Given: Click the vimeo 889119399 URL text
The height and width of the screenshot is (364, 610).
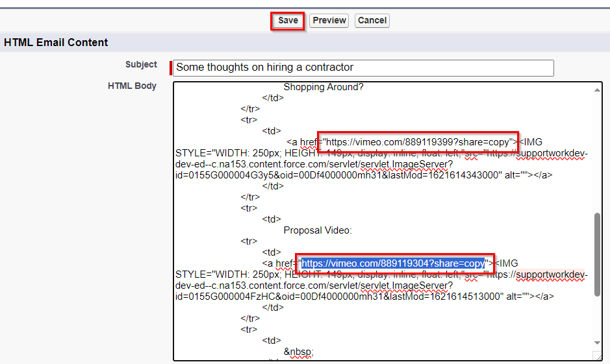Looking at the screenshot, I should [418, 142].
